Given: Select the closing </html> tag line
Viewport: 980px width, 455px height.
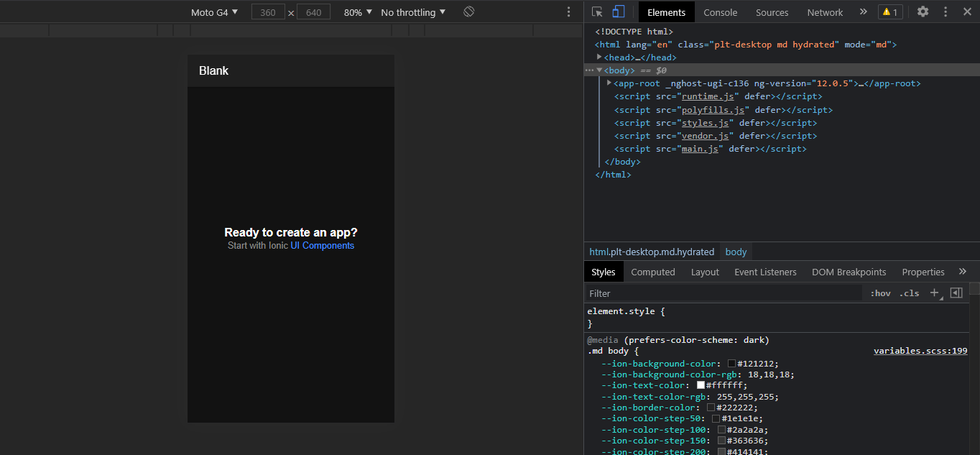Looking at the screenshot, I should pyautogui.click(x=614, y=175).
